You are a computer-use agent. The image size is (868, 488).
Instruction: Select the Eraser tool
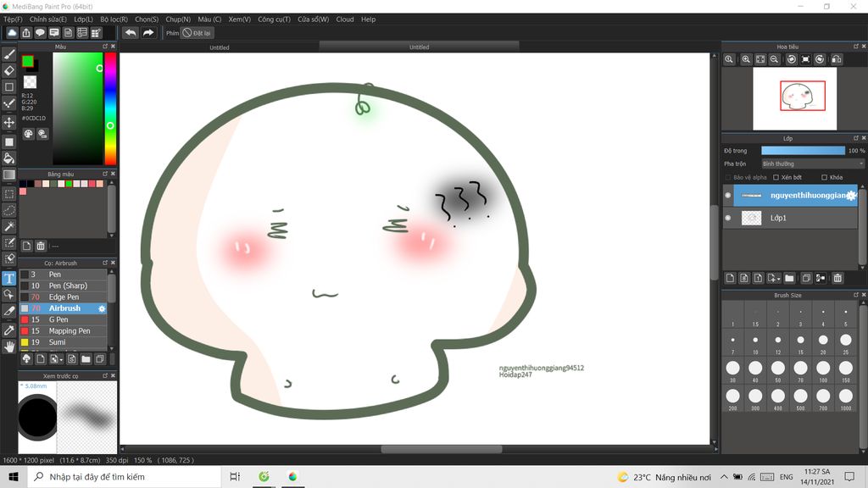pos(8,70)
